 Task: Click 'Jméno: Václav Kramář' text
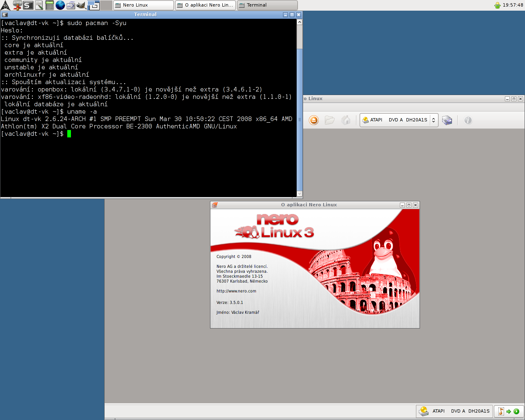238,313
